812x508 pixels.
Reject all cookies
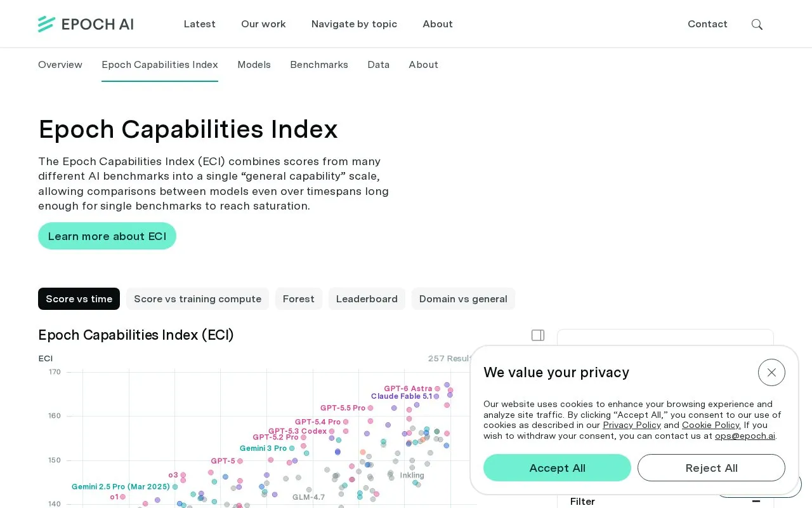(711, 468)
